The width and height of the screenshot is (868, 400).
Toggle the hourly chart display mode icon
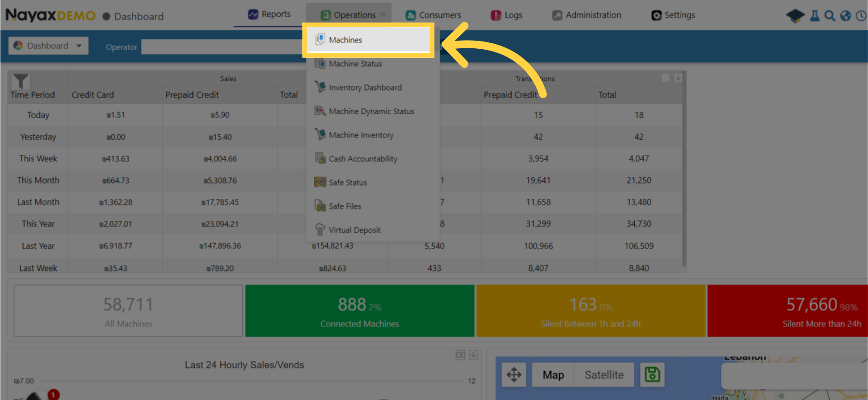tap(460, 355)
